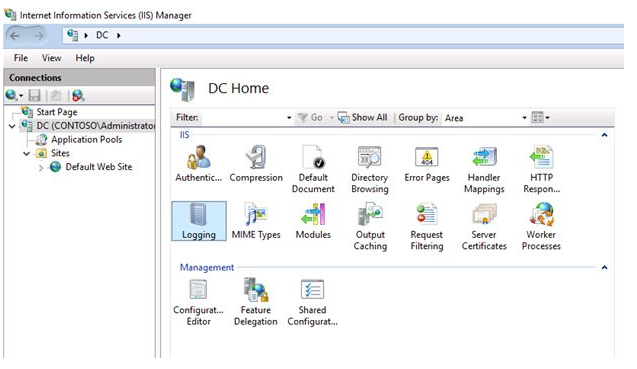
Task: Select the Sites node
Action: (x=60, y=153)
